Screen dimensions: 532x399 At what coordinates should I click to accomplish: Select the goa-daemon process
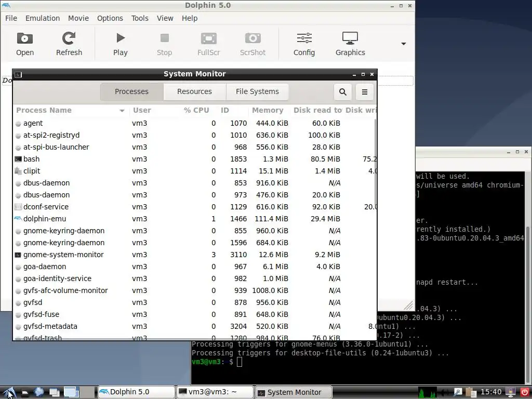coord(194,267)
